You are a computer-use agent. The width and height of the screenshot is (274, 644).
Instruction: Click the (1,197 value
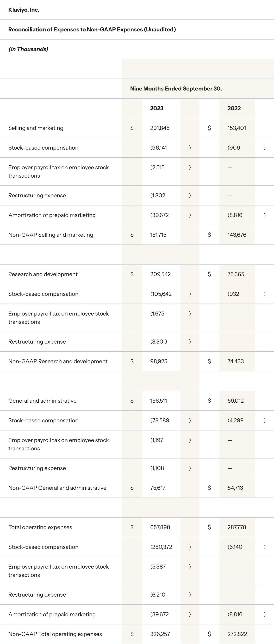coord(157,440)
